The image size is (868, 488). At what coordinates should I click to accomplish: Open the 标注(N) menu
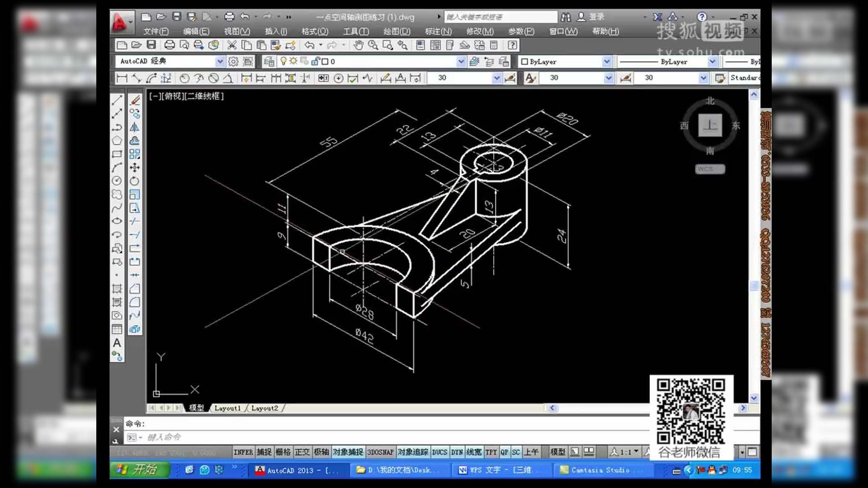point(438,31)
